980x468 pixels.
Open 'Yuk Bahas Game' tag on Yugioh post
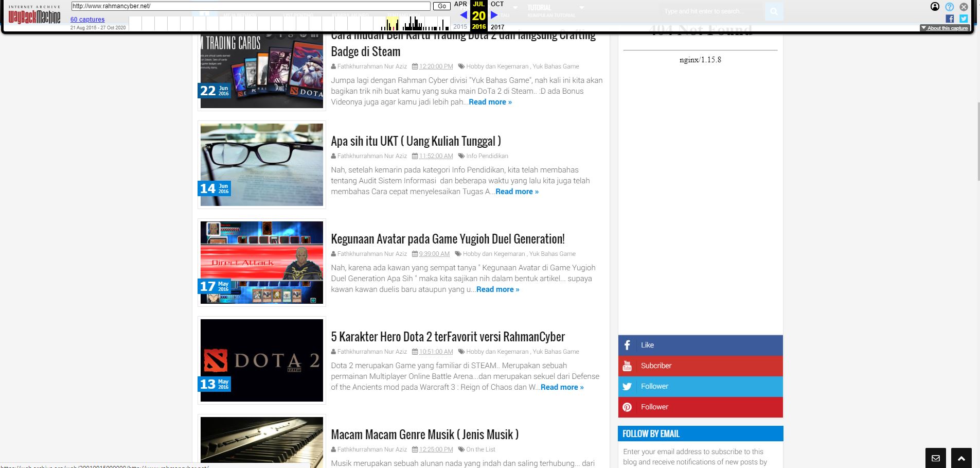click(x=553, y=254)
